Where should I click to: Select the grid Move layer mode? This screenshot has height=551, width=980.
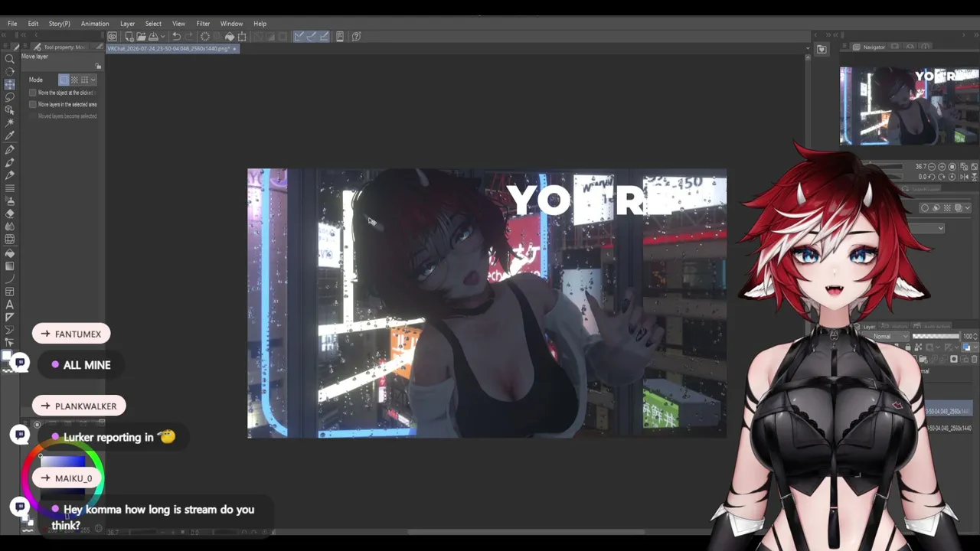click(84, 80)
